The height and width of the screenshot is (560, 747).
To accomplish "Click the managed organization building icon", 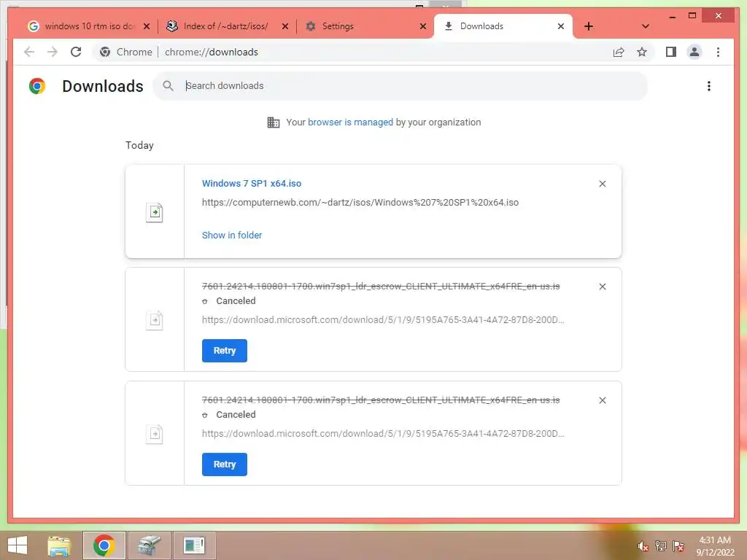I will 274,122.
